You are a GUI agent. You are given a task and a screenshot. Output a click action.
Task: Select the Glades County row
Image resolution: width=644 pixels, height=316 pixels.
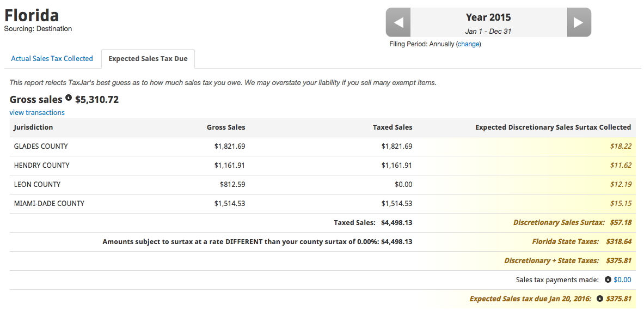(322, 147)
